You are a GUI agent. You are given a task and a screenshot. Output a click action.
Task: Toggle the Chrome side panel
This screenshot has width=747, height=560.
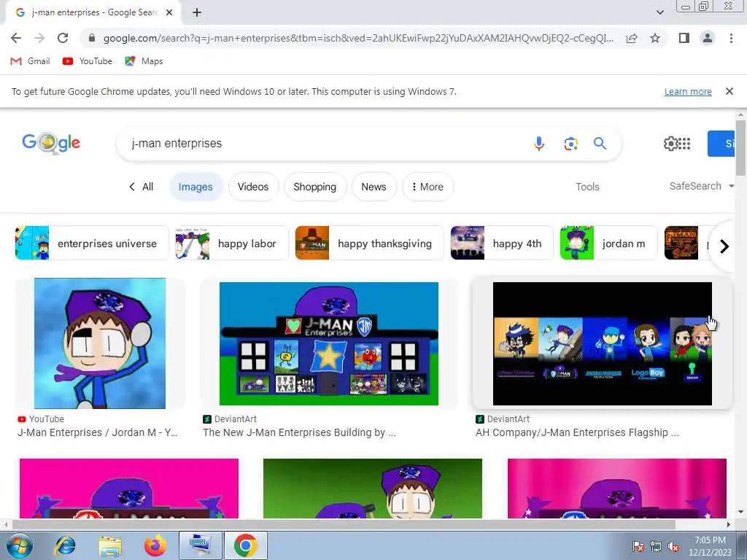[x=684, y=38]
